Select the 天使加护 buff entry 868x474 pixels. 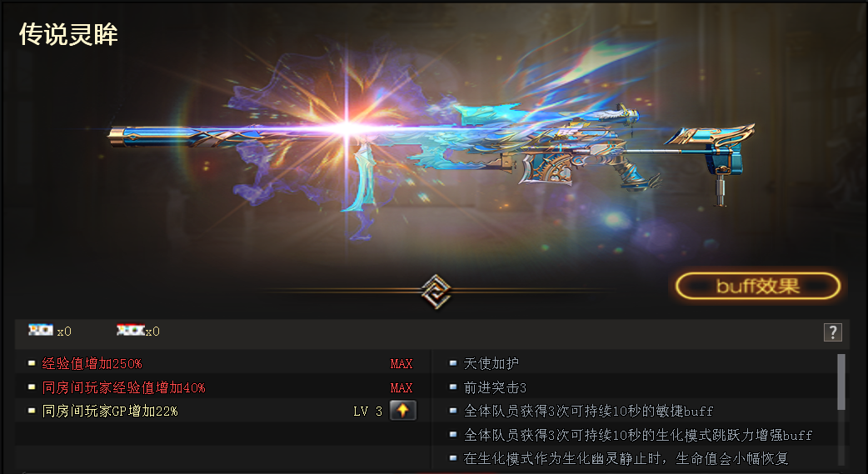click(x=491, y=363)
